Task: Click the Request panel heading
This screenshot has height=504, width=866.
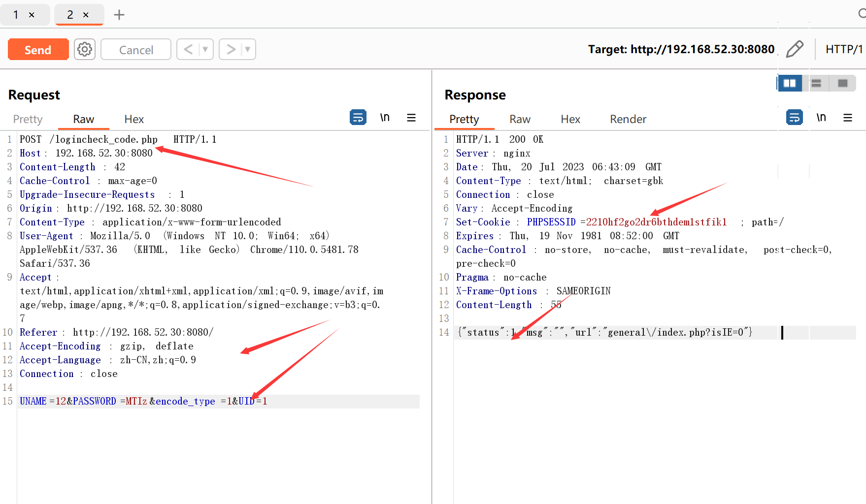Action: (34, 94)
